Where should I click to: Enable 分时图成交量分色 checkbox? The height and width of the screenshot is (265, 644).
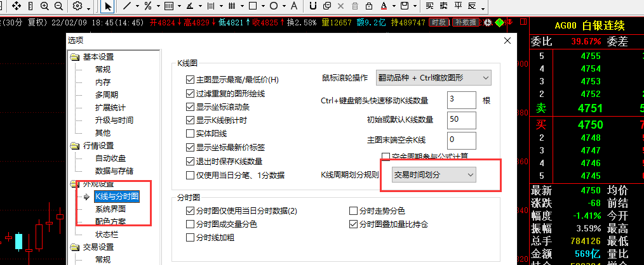coord(190,224)
